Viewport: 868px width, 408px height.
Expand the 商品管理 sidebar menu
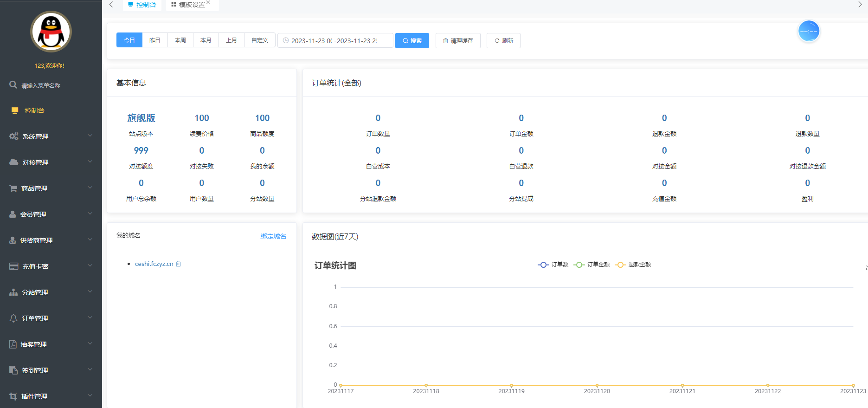pyautogui.click(x=51, y=188)
